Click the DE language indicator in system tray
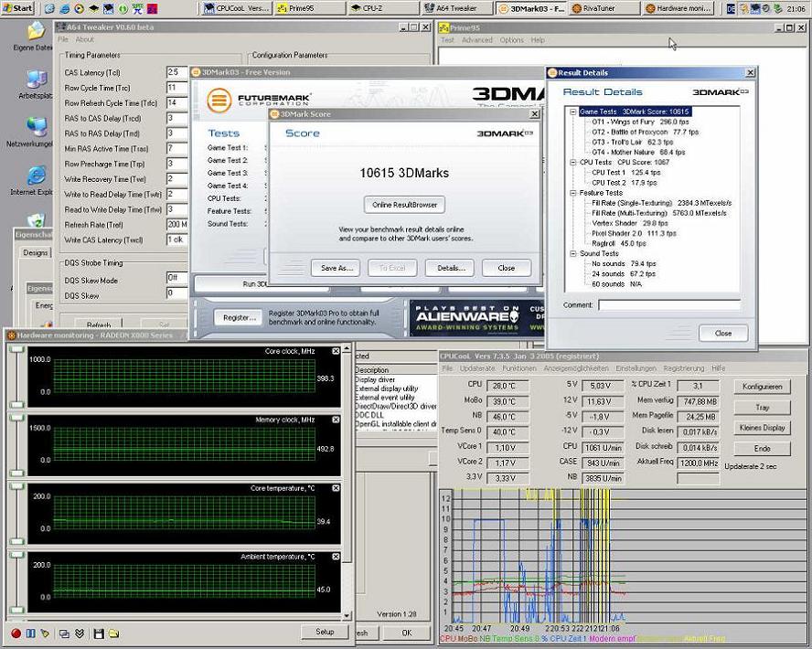812x649 pixels. (731, 8)
